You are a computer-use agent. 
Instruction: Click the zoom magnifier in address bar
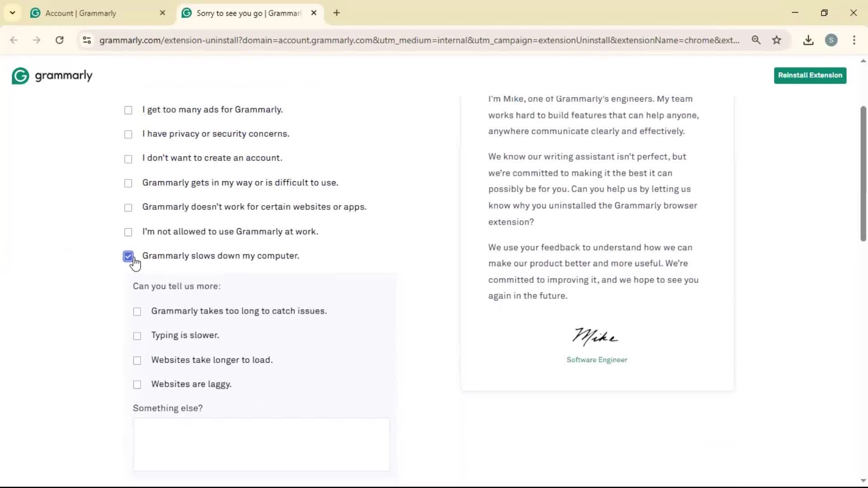click(756, 40)
